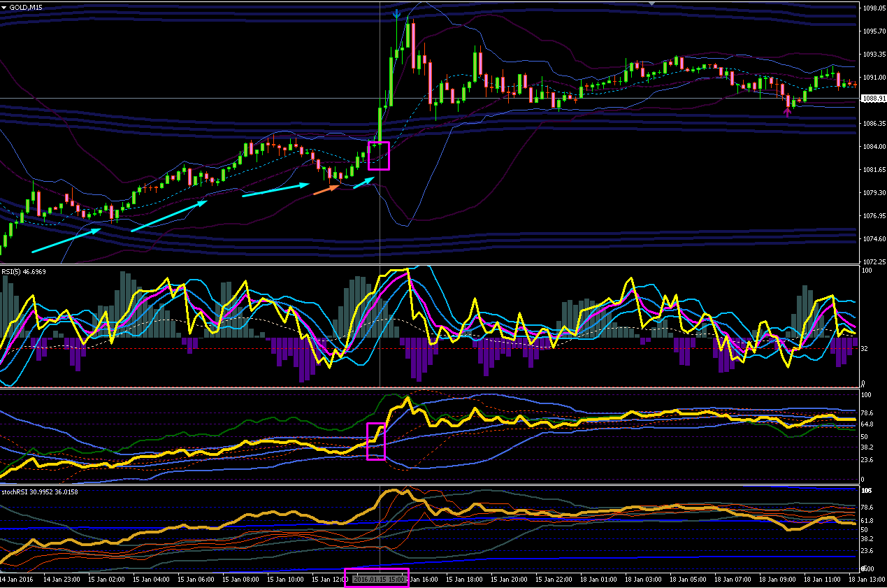Select time axis label 15 Jan 18:00
The image size is (887, 588).
(464, 580)
